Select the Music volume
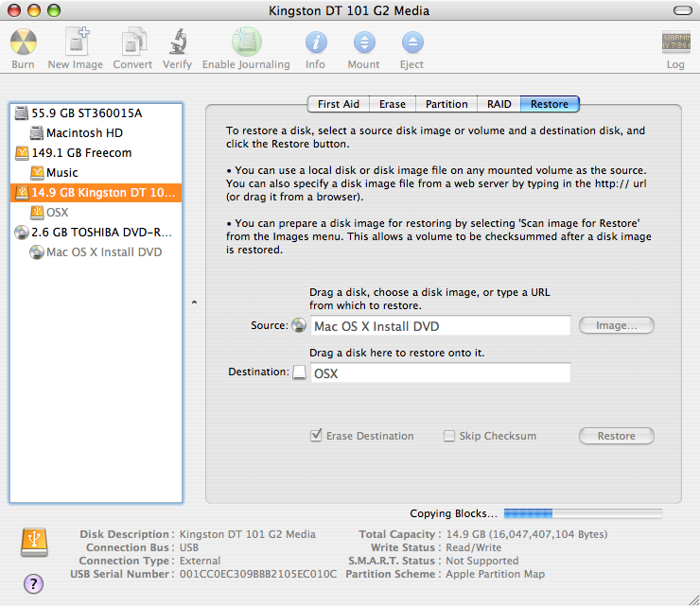The width and height of the screenshot is (700, 606). (x=96, y=173)
